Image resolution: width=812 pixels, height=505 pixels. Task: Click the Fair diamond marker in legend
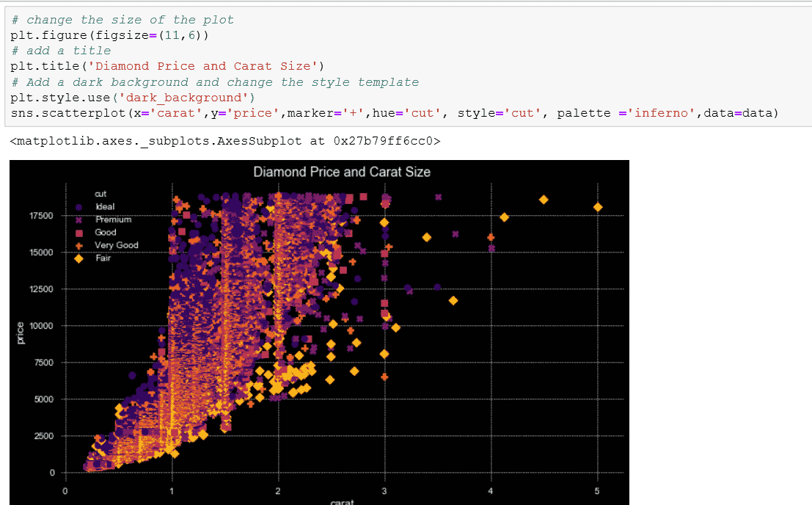point(79,258)
